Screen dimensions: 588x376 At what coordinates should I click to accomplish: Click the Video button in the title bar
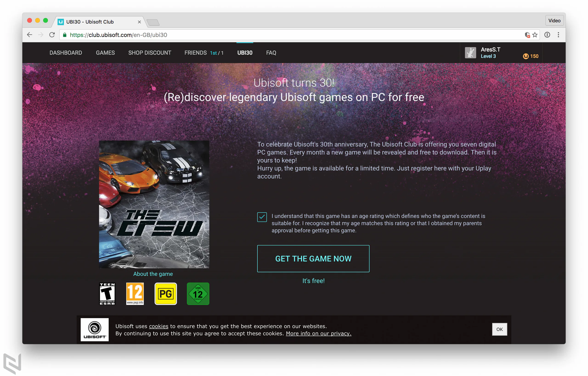click(x=554, y=20)
